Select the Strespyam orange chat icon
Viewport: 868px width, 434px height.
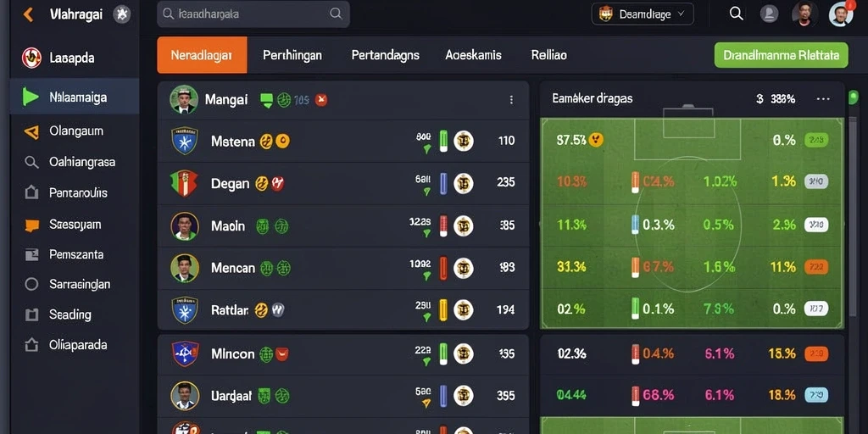click(31, 225)
